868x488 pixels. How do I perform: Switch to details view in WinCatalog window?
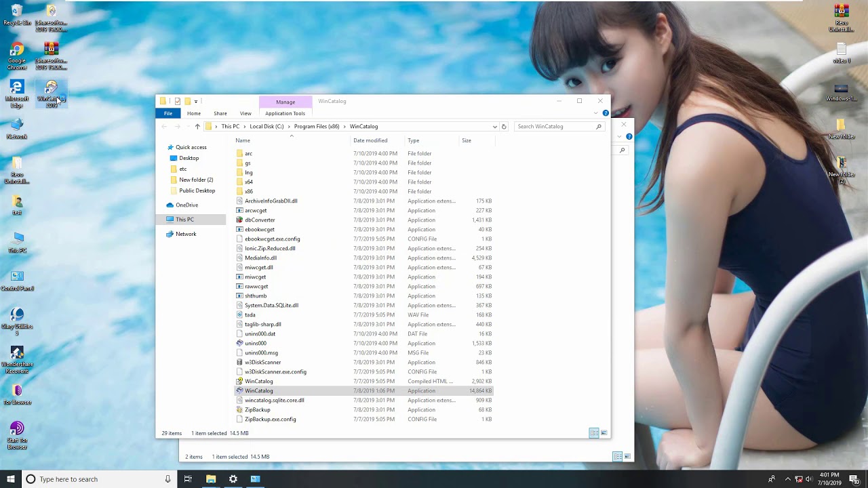coord(594,433)
